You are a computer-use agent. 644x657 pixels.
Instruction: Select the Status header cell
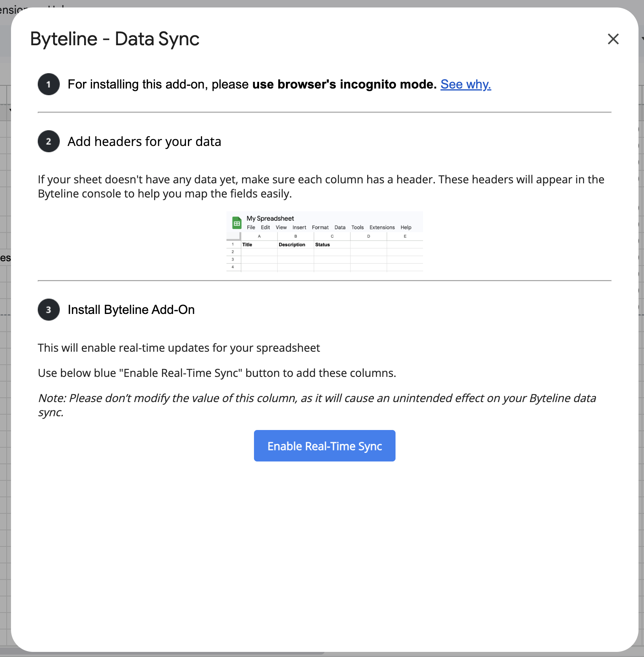pyautogui.click(x=331, y=245)
